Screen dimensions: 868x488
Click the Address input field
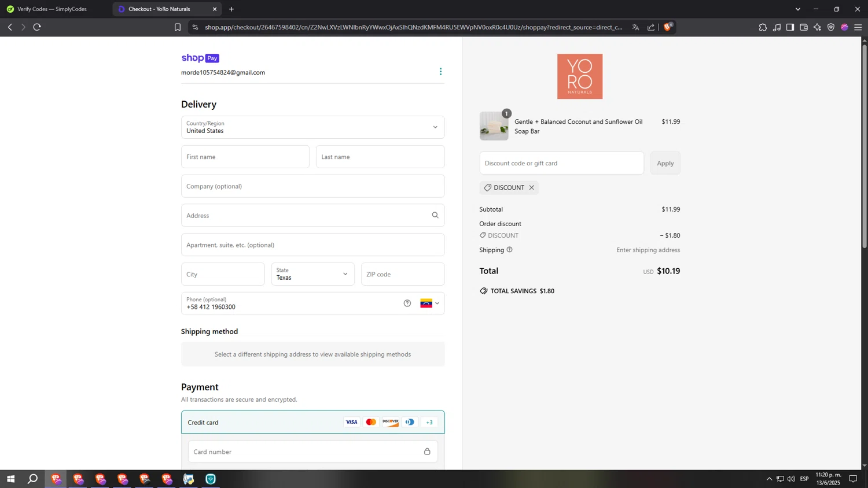coord(313,215)
